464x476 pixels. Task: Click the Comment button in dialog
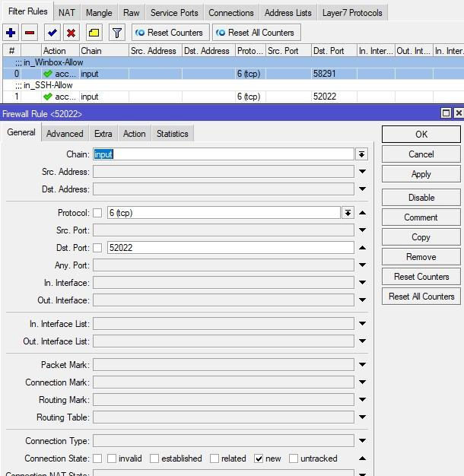coord(421,217)
